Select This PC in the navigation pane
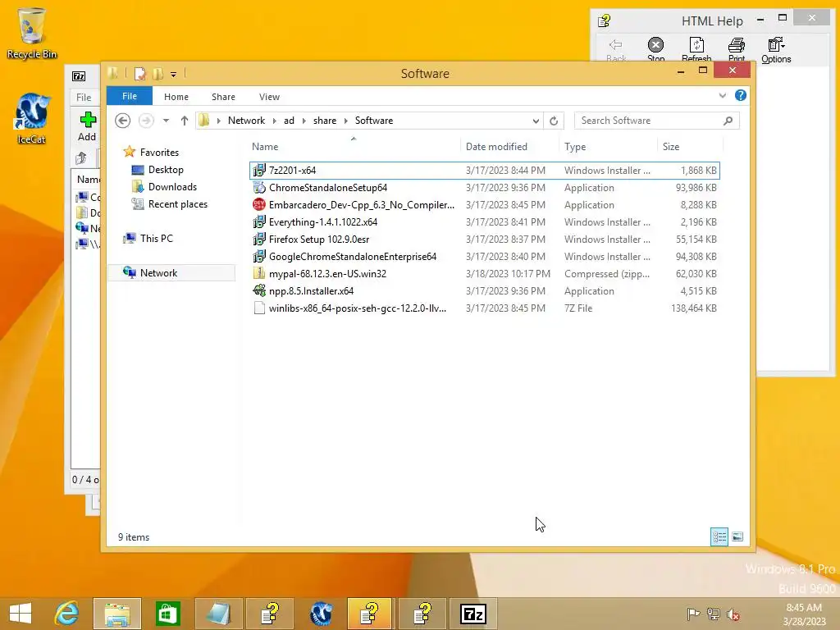The width and height of the screenshot is (840, 630). pos(157,238)
